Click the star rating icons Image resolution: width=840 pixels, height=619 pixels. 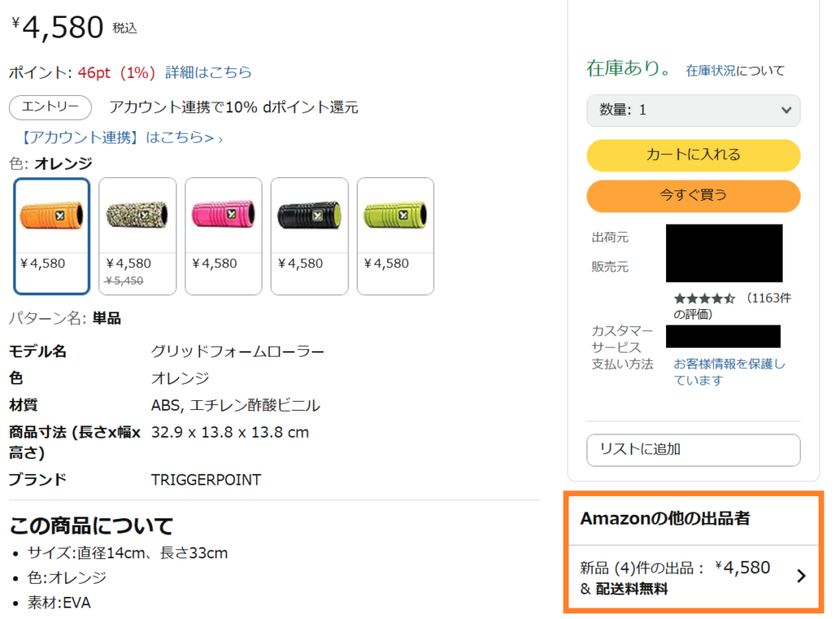coord(705,298)
